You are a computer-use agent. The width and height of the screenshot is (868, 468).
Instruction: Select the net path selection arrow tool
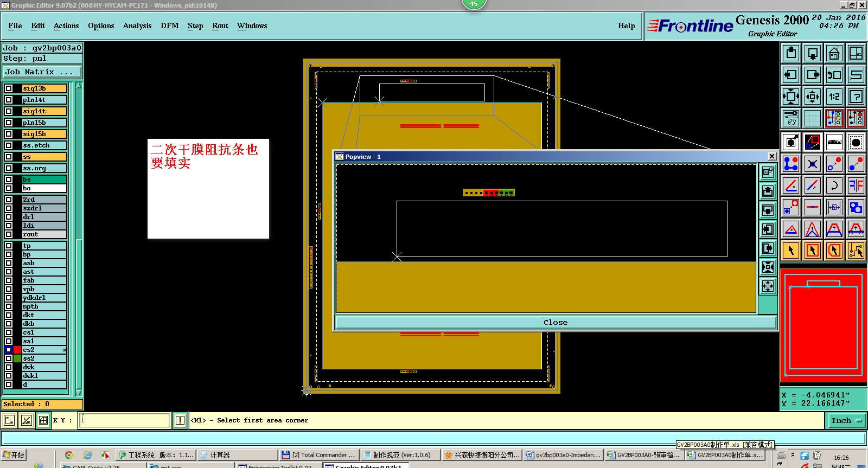tap(856, 251)
